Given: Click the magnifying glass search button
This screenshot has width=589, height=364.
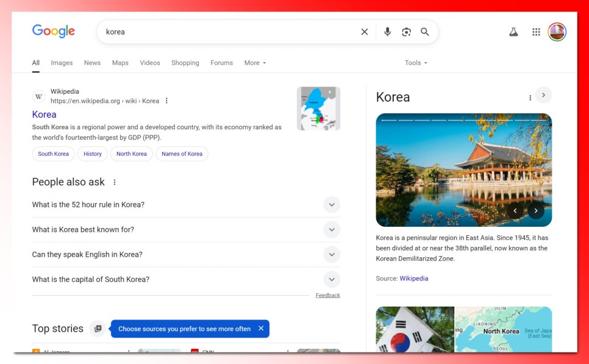Looking at the screenshot, I should coord(425,32).
